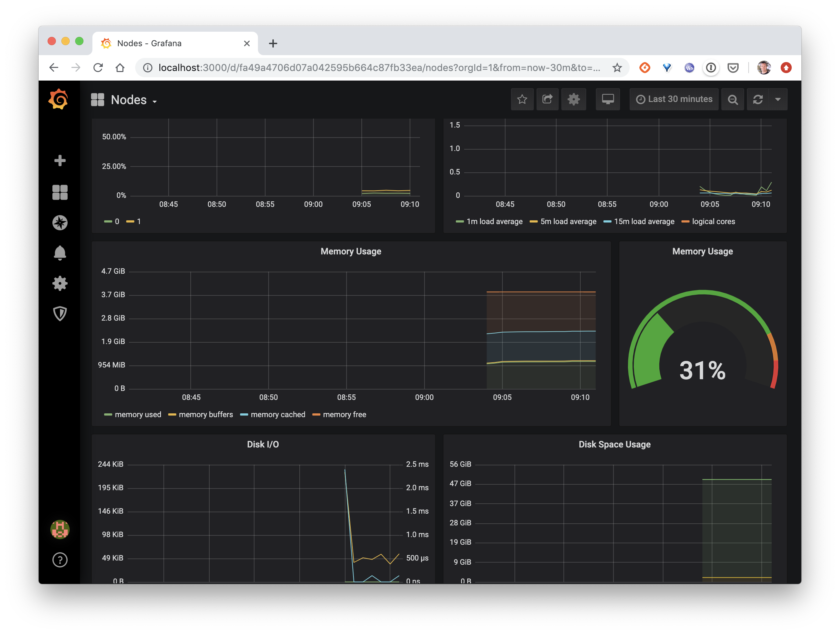Click the Last 30 minutes time range
The height and width of the screenshot is (635, 840).
coord(674,99)
